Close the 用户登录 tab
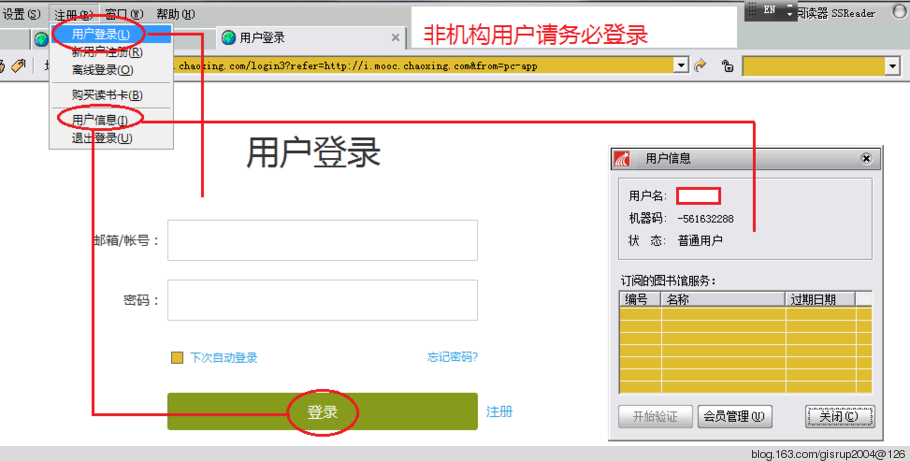This screenshot has width=910, height=461. [395, 38]
